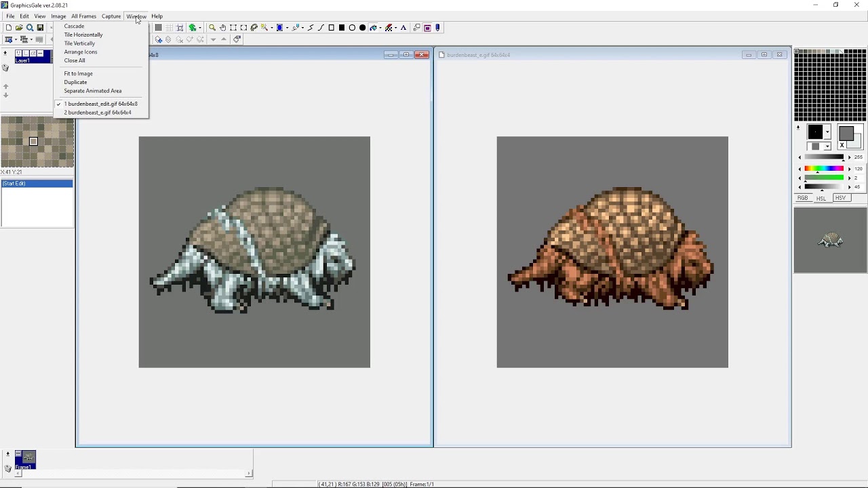Increase hue with right arrow stepper
The width and height of the screenshot is (868, 488).
[849, 169]
